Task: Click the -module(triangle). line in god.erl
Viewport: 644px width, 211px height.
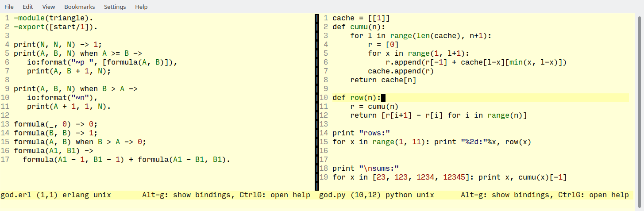Action: click(54, 18)
